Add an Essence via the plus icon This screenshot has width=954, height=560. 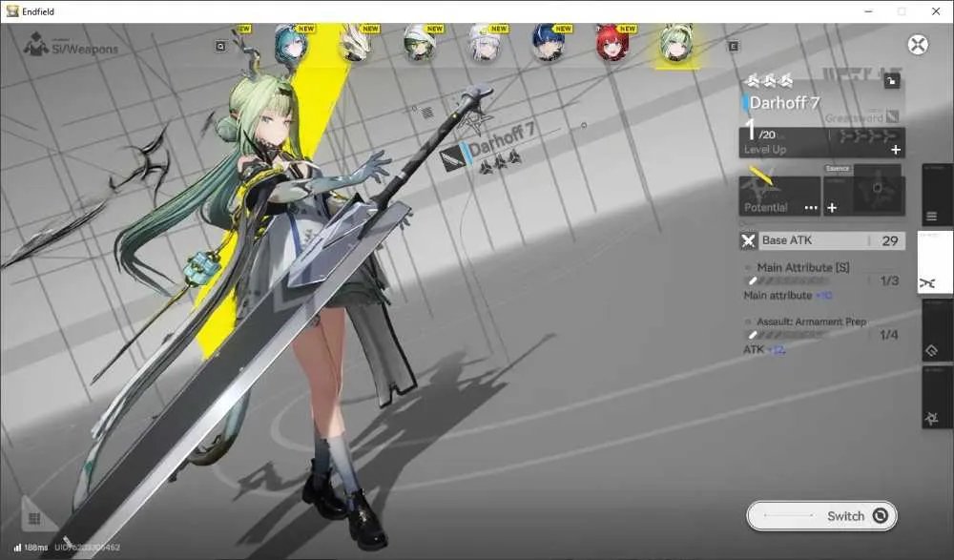pyautogui.click(x=832, y=208)
